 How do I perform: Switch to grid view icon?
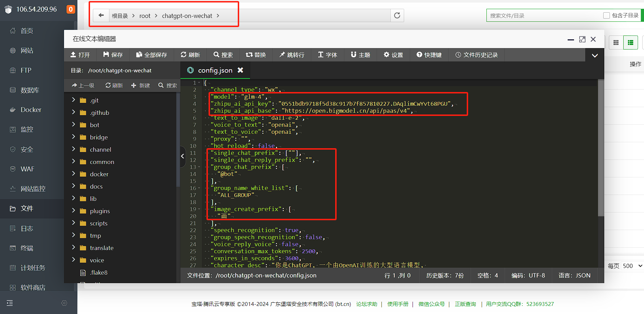point(616,42)
